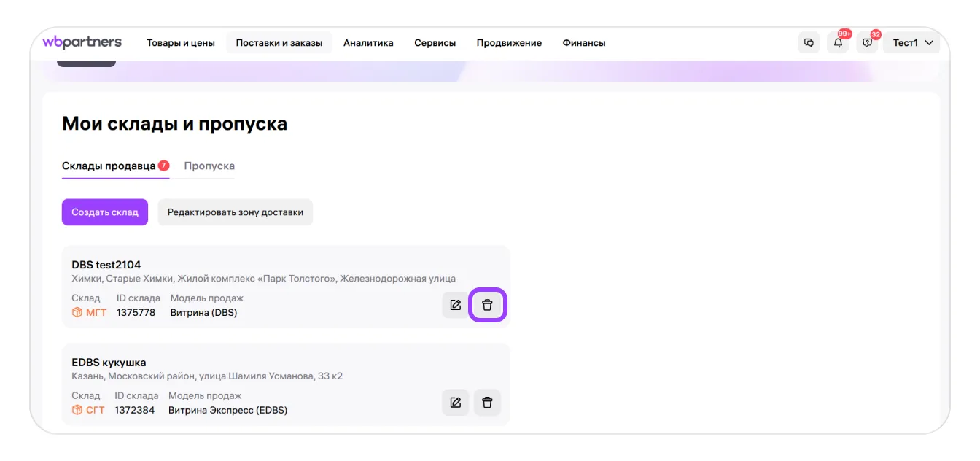Switch to the Пропуска tab
The width and height of the screenshot is (980, 461).
(209, 166)
